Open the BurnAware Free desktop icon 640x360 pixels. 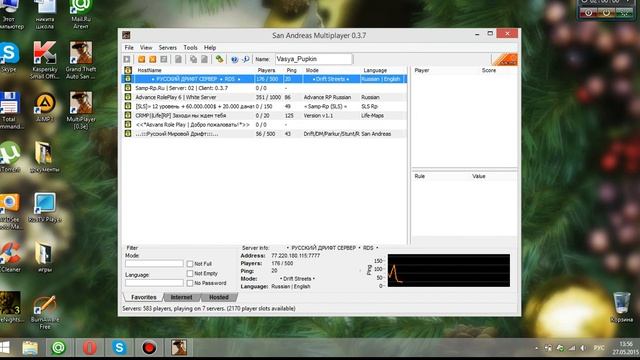pos(45,312)
